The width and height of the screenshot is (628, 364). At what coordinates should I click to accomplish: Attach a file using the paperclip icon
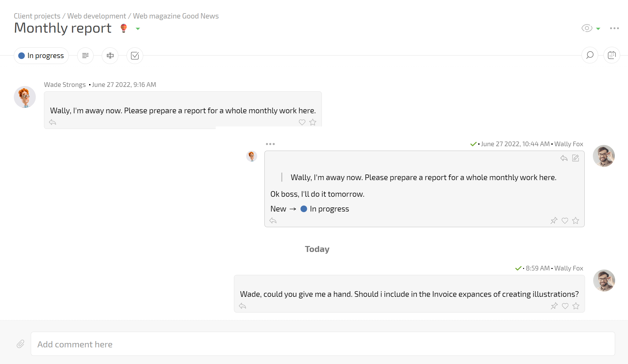coord(21,344)
